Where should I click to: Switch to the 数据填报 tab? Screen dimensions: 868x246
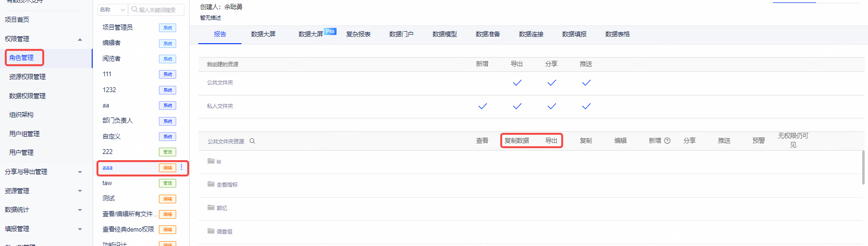coord(574,34)
